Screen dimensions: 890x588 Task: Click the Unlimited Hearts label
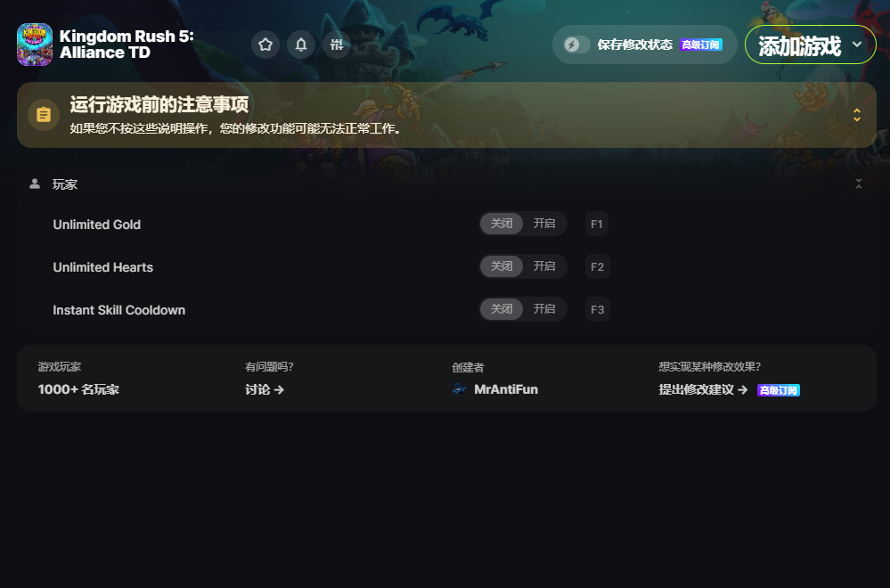(102, 266)
